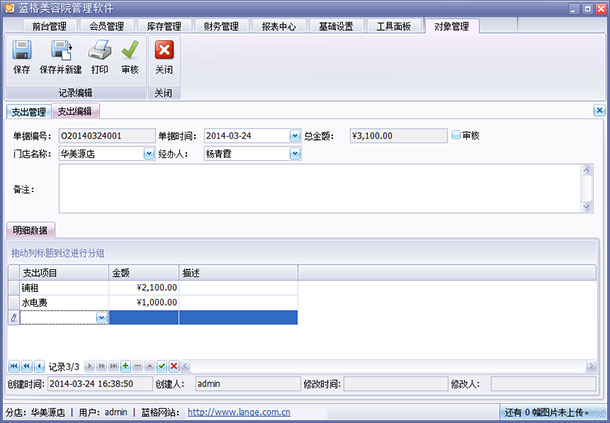Go to the first record in navigator
The height and width of the screenshot is (423, 610).
(14, 366)
